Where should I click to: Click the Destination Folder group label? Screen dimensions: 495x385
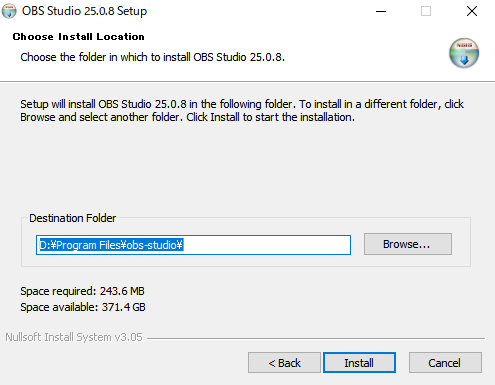[x=73, y=218]
